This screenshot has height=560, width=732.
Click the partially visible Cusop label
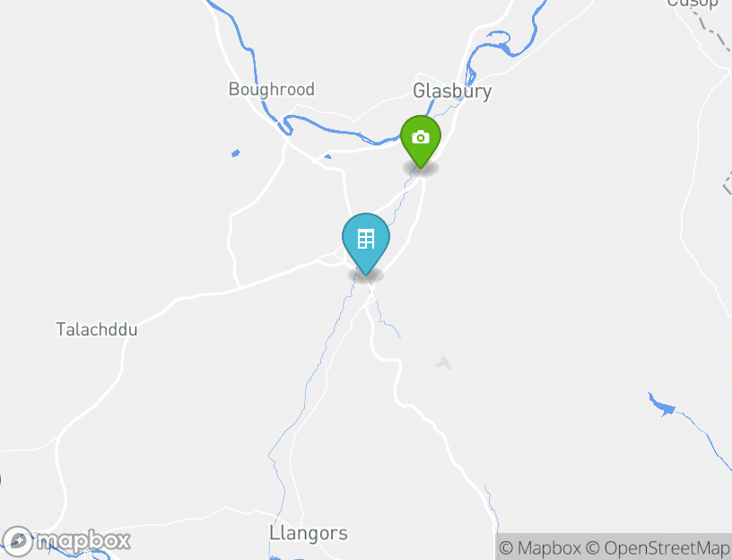coord(693,4)
